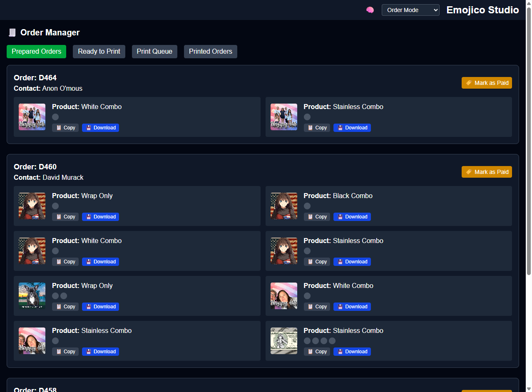Download D460 dog-photo Wrap Only design
The width and height of the screenshot is (532, 392).
pyautogui.click(x=100, y=307)
